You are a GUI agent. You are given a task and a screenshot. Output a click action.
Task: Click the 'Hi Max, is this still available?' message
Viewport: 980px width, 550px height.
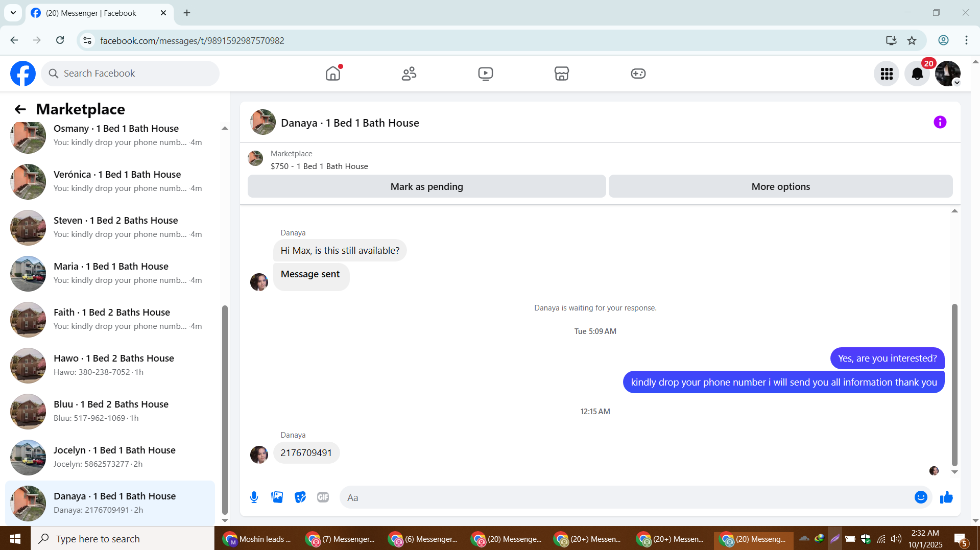click(x=340, y=251)
